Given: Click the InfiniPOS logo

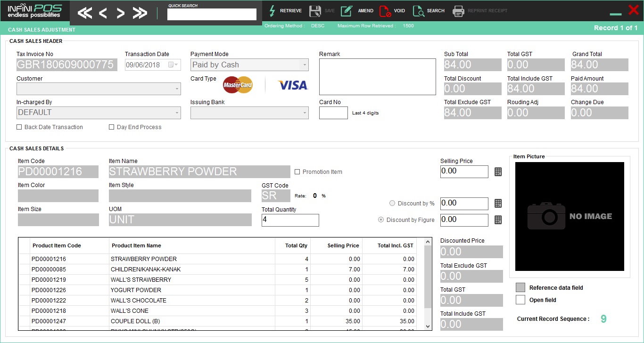Looking at the screenshot, I should click(x=34, y=10).
